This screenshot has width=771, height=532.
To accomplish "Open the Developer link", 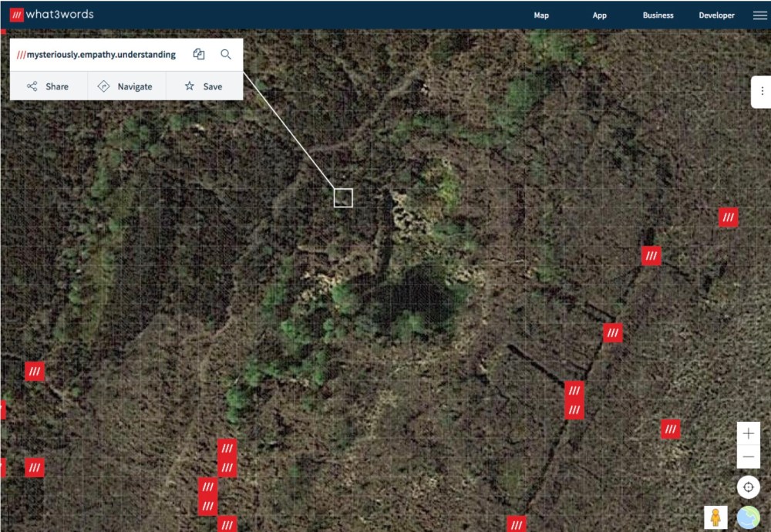I will (716, 15).
